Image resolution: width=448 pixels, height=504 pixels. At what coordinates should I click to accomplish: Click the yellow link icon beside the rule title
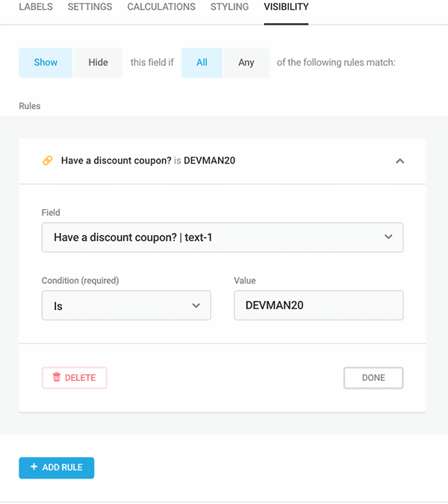(48, 161)
